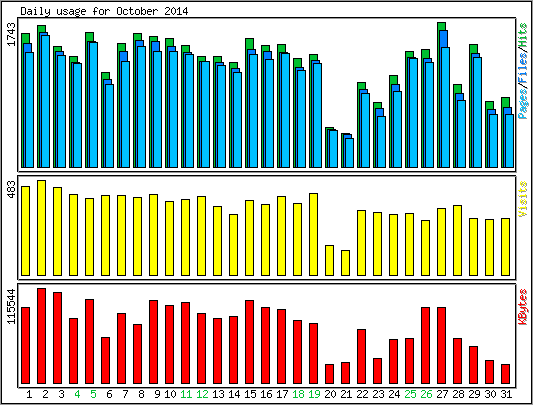Click day 13 on the x-axis
The height and width of the screenshot is (405, 533).
coord(218,394)
